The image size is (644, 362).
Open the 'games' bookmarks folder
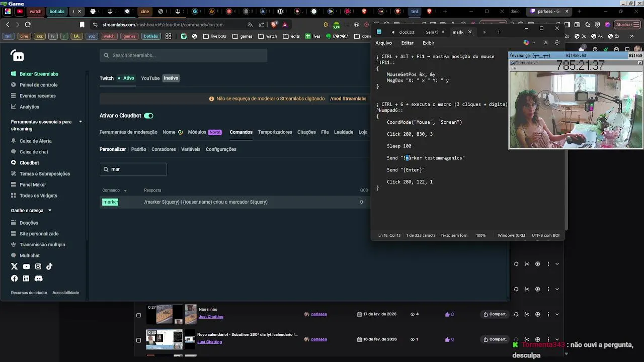pos(242,36)
